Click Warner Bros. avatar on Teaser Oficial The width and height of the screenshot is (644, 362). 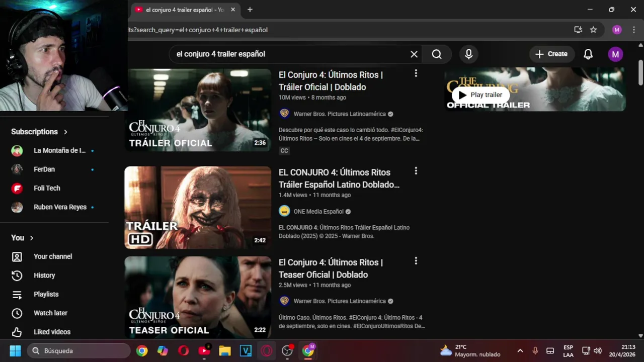[284, 301]
